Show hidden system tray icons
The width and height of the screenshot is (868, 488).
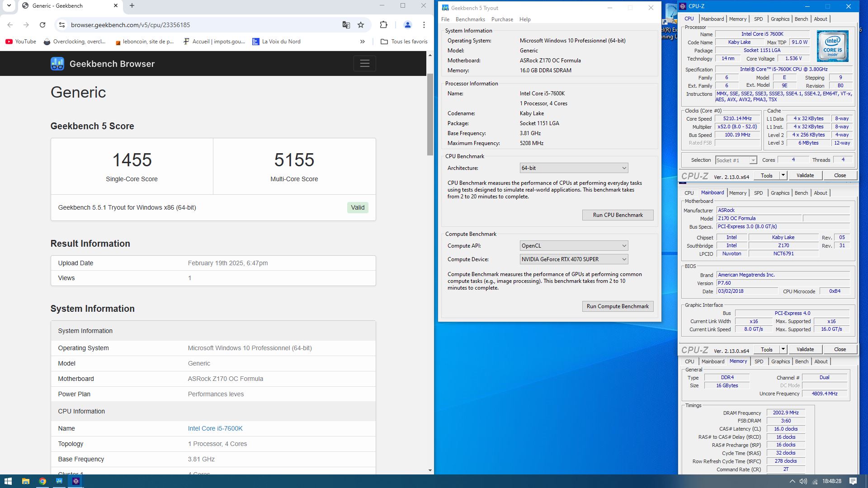(x=792, y=481)
